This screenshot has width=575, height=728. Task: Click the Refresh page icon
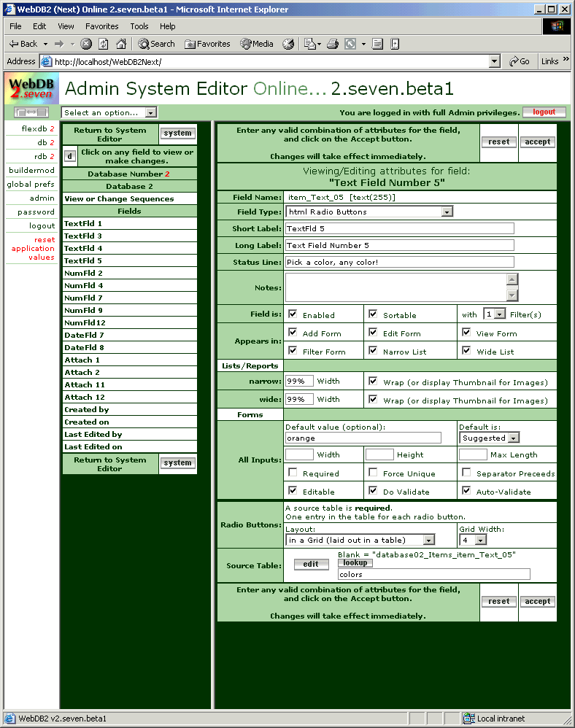click(x=104, y=44)
